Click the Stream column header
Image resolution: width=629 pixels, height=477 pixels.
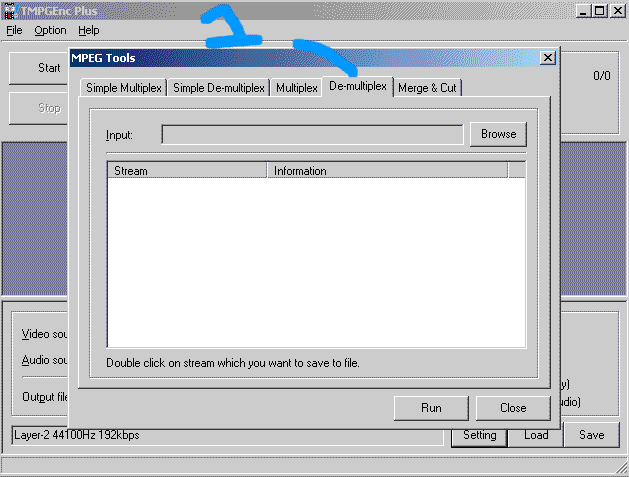(187, 171)
